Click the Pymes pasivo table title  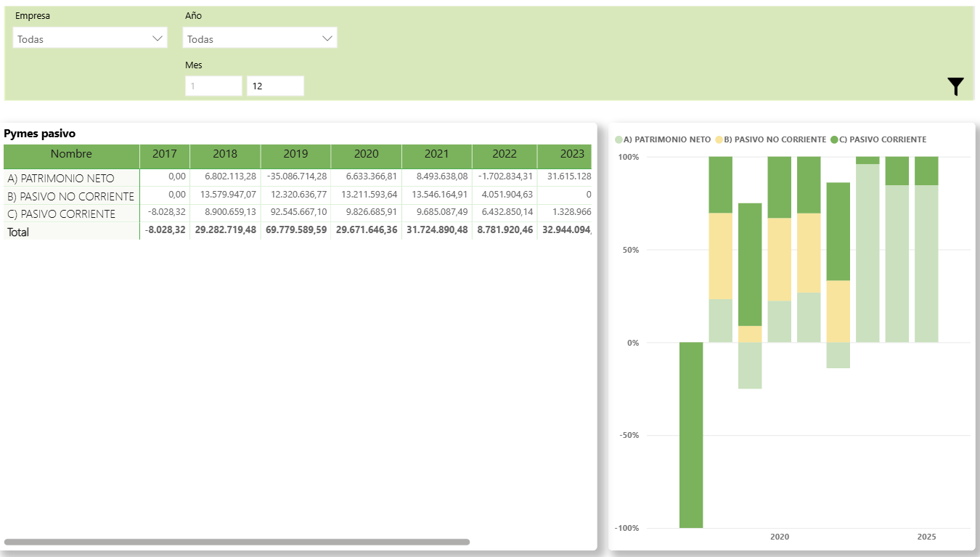40,134
